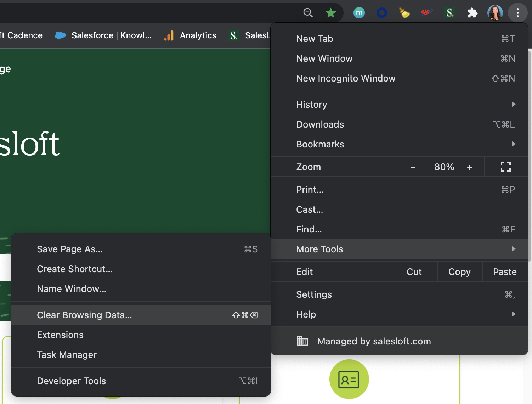
Task: Click the green contact card circle icon
Action: 349,379
